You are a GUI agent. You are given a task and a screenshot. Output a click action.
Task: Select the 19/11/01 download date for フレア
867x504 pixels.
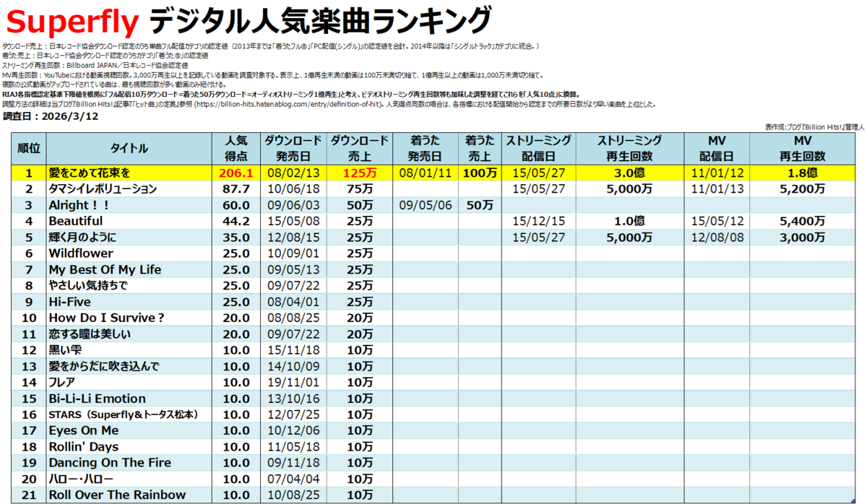(293, 382)
